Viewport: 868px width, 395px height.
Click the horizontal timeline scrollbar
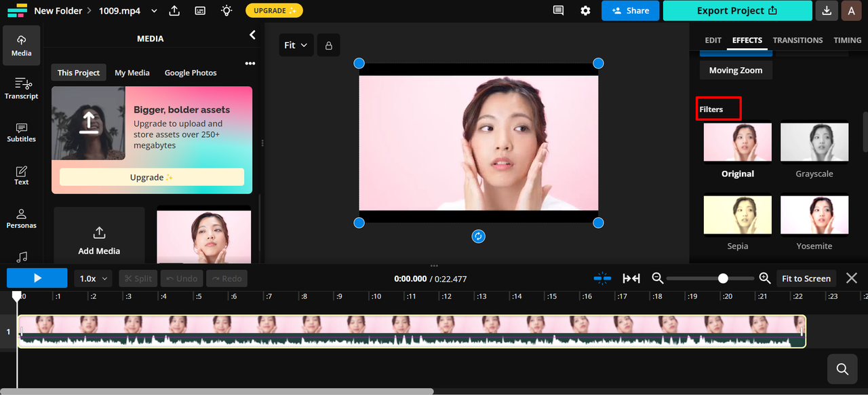point(217,391)
